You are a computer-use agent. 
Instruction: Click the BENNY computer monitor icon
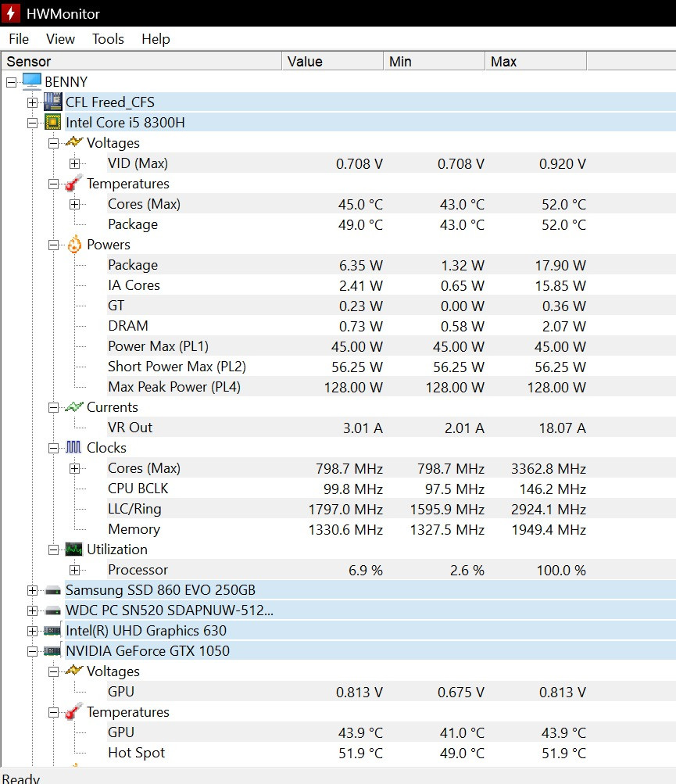tap(32, 81)
